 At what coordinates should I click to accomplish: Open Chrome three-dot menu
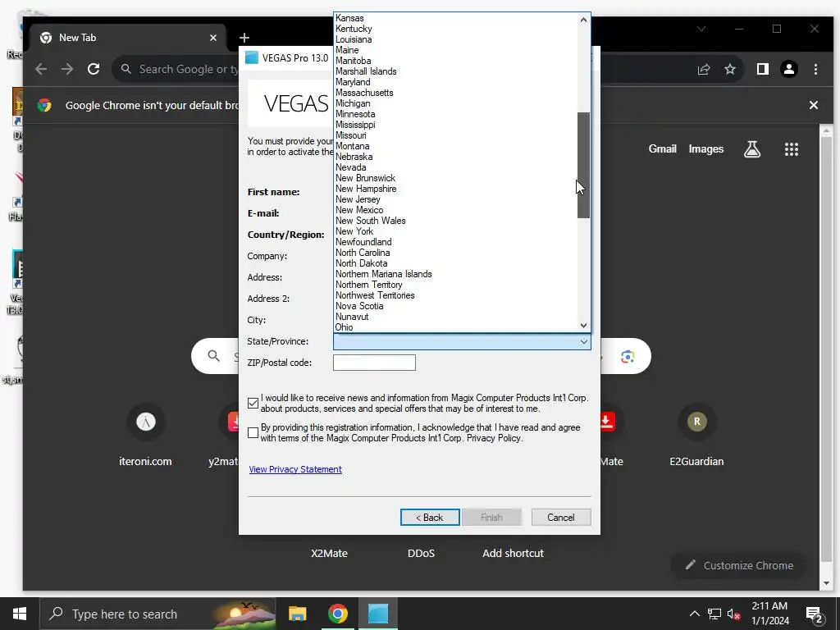pos(815,69)
